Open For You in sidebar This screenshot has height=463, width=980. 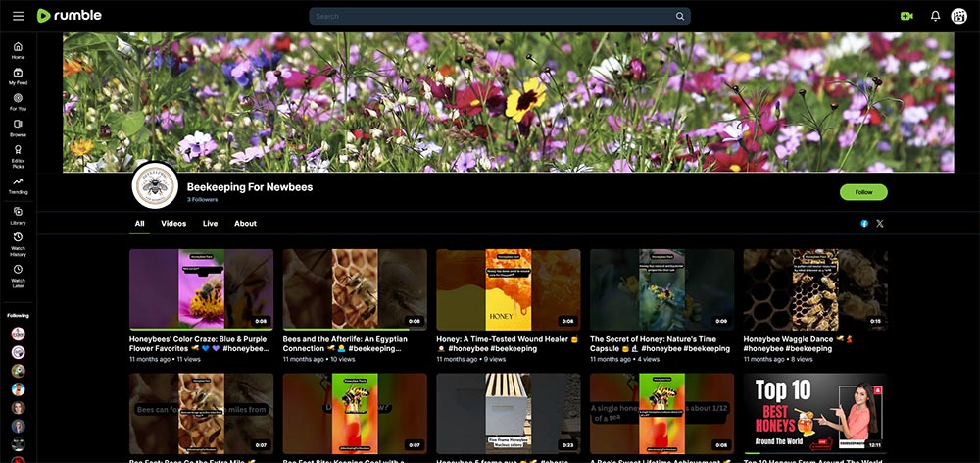(18, 102)
